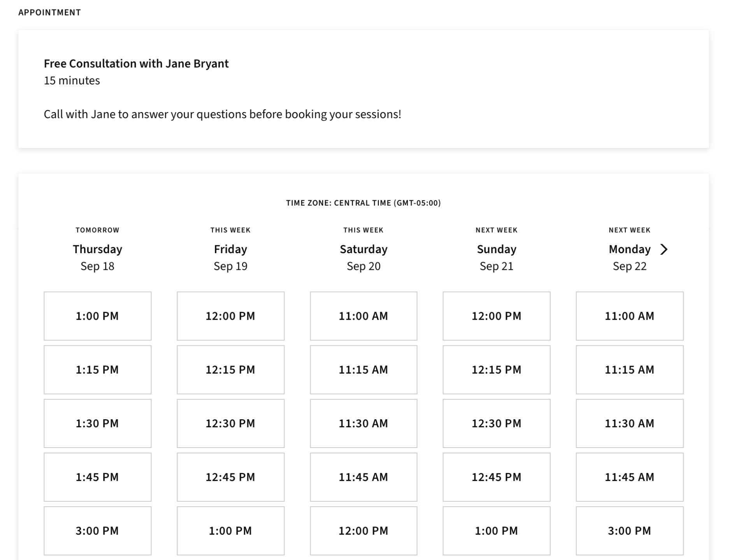The image size is (729, 560).
Task: Pick the Thursday 3:00 PM slot
Action: point(97,530)
